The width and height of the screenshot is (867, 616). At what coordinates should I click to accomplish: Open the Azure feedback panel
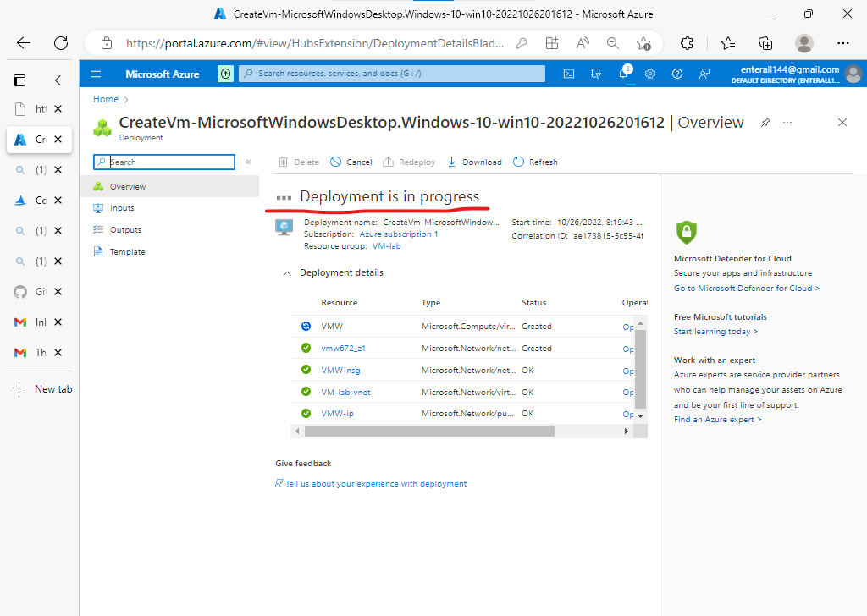[x=704, y=74]
